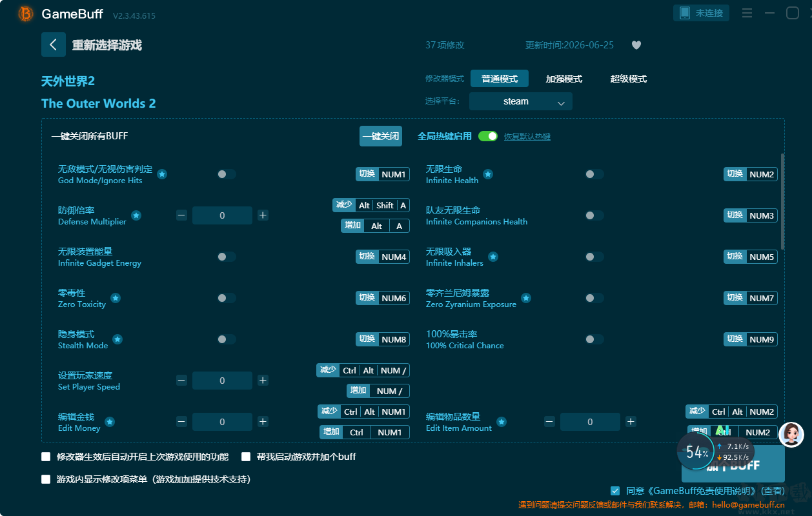This screenshot has height=516, width=812.
Task: Click NUM3 hotkey for Infinite Companions Health
Action: [762, 215]
